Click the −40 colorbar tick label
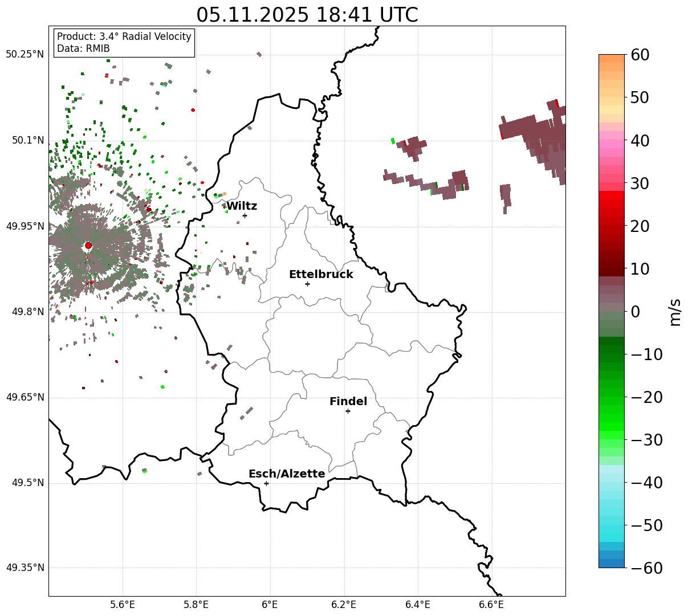This screenshot has height=616, width=688. click(x=646, y=483)
